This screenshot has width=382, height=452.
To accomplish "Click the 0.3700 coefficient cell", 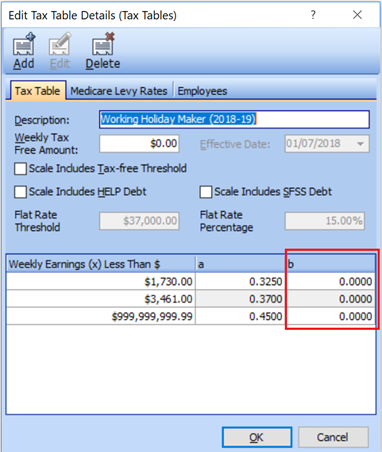I will [240, 299].
